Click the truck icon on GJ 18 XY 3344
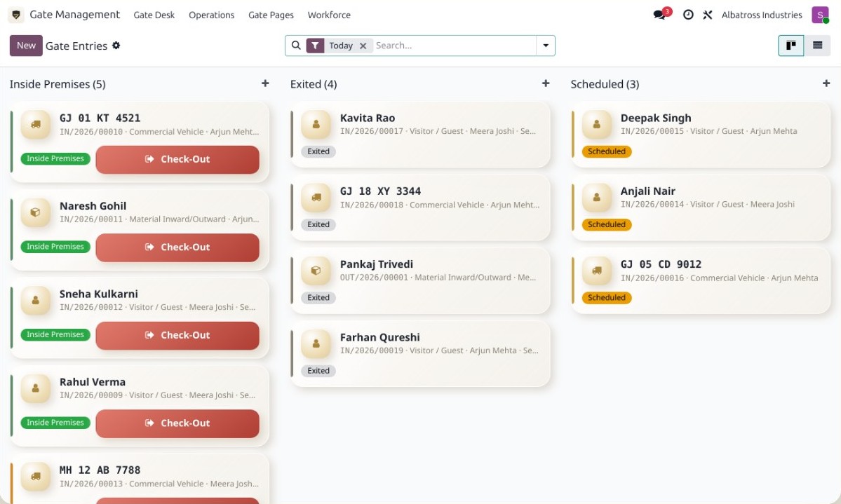 pyautogui.click(x=316, y=197)
